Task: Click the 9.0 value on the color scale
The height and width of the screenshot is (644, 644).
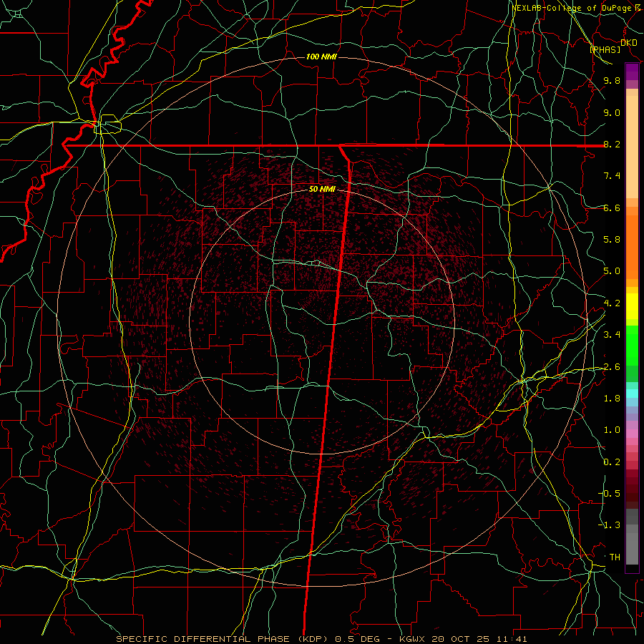Action: tap(612, 112)
